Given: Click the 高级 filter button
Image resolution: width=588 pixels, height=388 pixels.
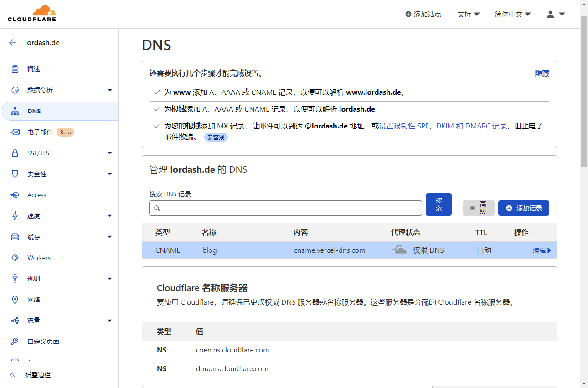Looking at the screenshot, I should pos(478,208).
